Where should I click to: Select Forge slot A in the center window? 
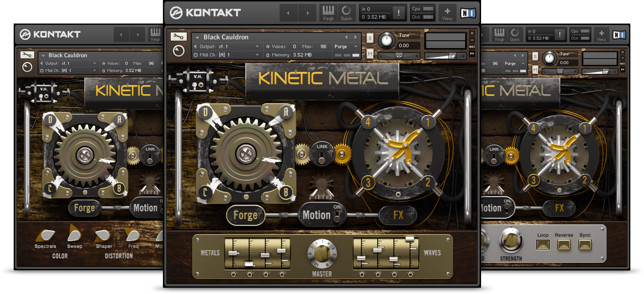point(286,112)
